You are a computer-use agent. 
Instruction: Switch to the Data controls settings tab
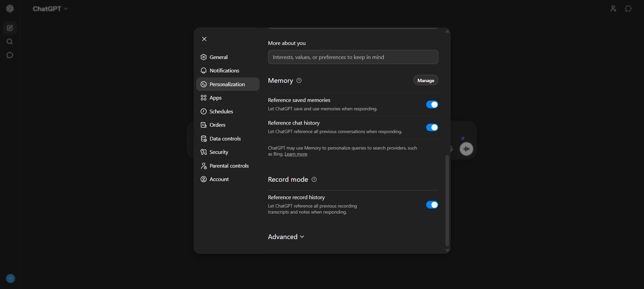click(225, 138)
